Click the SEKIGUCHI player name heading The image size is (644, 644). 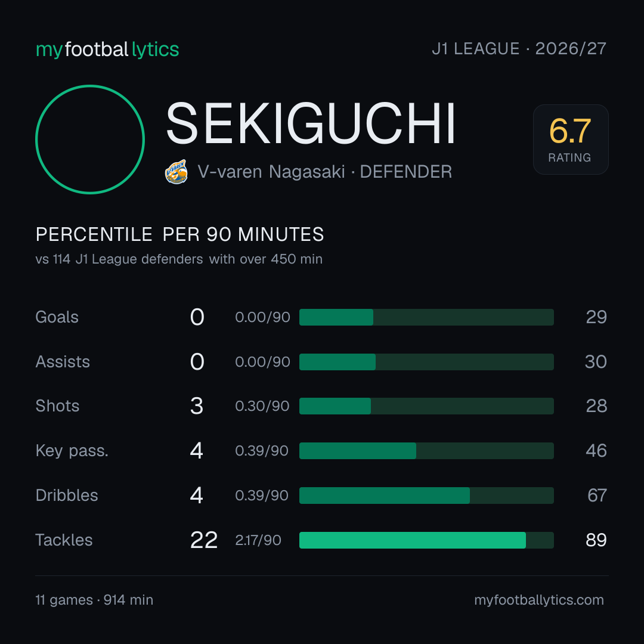click(311, 123)
